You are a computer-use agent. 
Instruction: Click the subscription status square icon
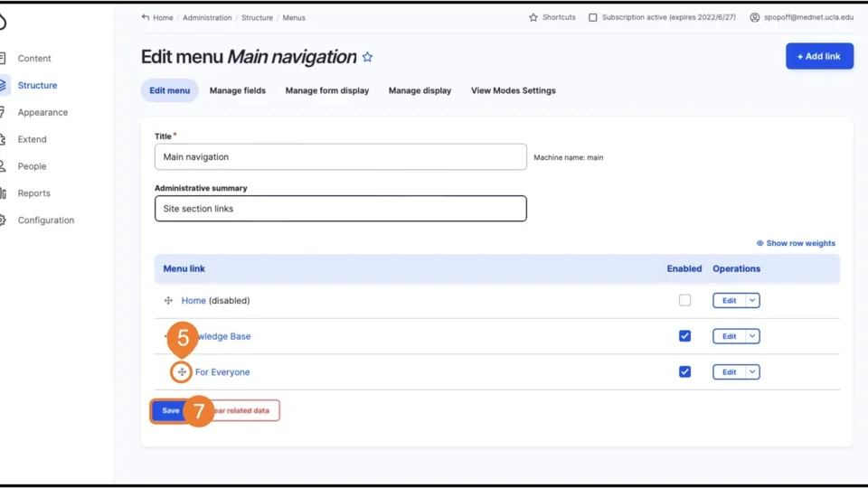point(593,18)
